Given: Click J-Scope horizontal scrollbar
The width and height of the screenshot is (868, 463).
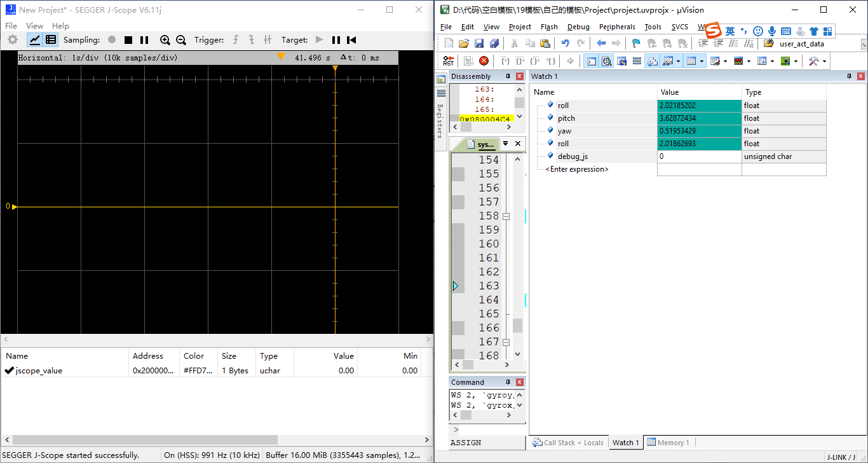Looking at the screenshot, I should pyautogui.click(x=145, y=439).
